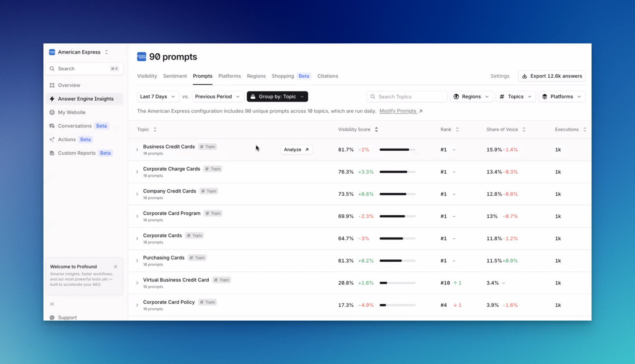Dismiss the Welcome to Profound card
635x364 pixels.
pos(115,267)
